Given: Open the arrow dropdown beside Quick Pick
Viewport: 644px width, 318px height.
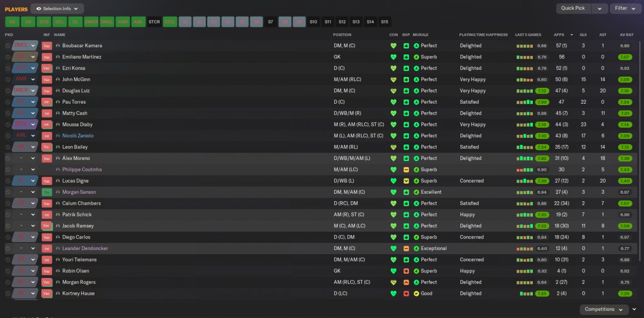Looking at the screenshot, I should click(599, 9).
